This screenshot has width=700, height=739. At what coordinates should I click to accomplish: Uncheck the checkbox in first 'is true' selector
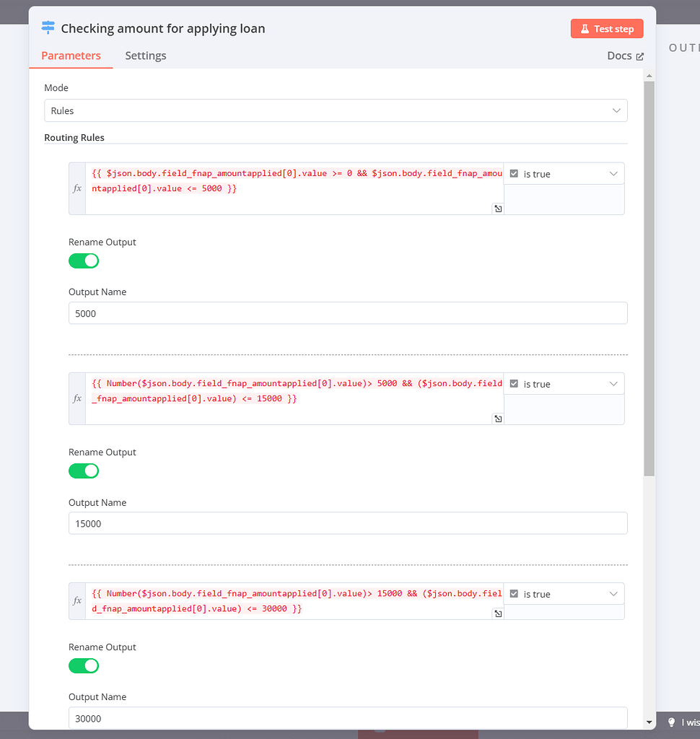[515, 173]
